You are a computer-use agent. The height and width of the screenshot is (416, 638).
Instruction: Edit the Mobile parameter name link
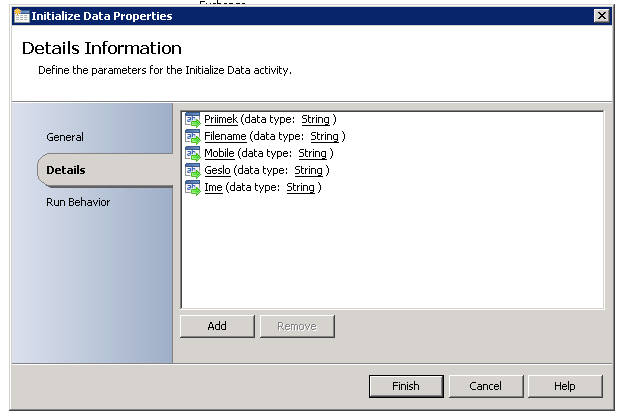click(x=219, y=154)
